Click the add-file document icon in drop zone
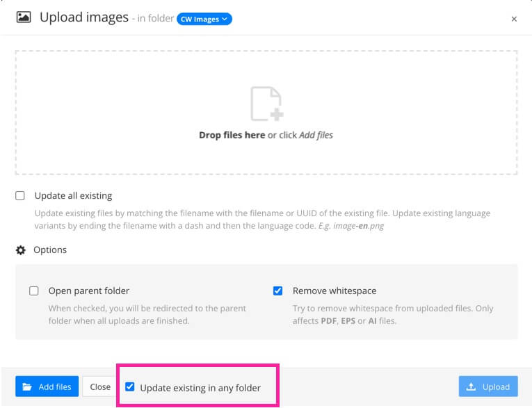This screenshot has width=532, height=408. click(266, 104)
